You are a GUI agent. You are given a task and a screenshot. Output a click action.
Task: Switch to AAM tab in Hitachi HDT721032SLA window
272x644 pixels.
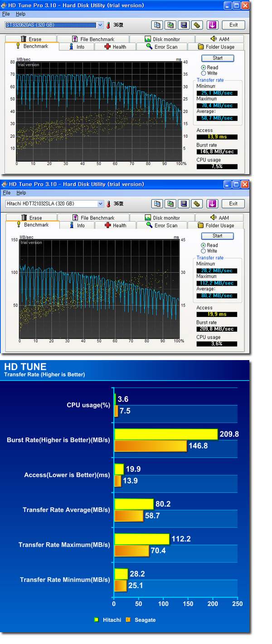click(x=219, y=218)
